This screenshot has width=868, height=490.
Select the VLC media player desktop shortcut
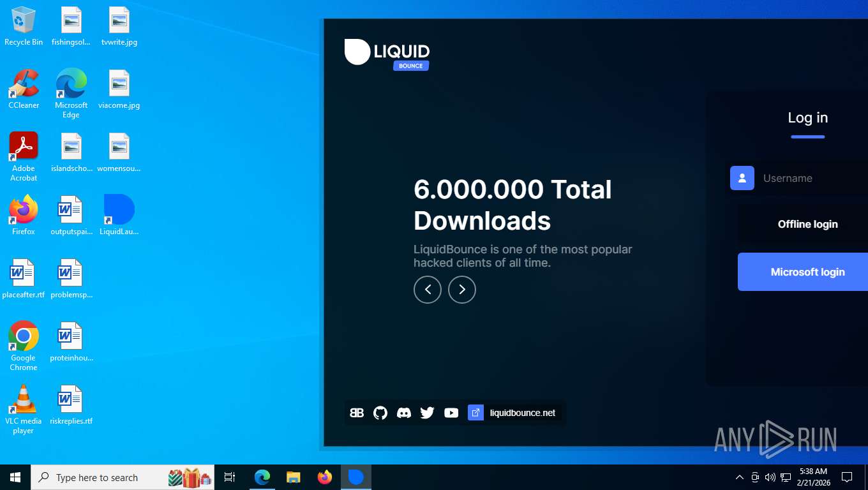tap(24, 409)
